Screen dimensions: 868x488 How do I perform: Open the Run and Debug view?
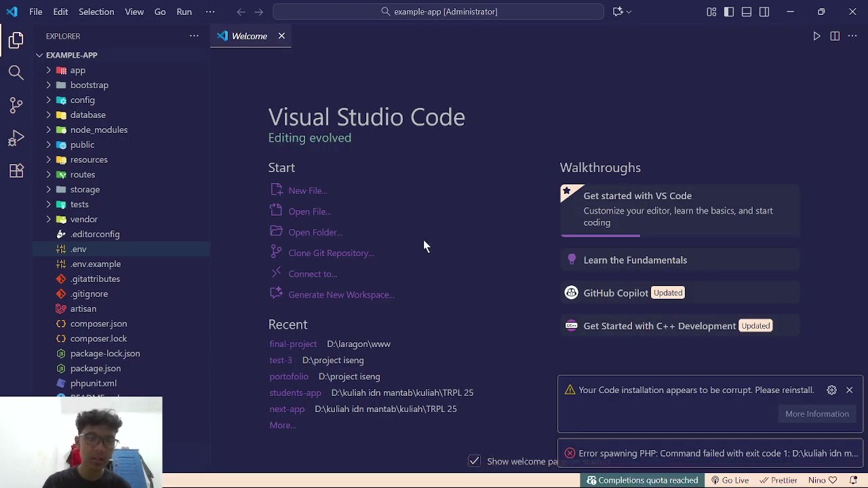pos(16,138)
